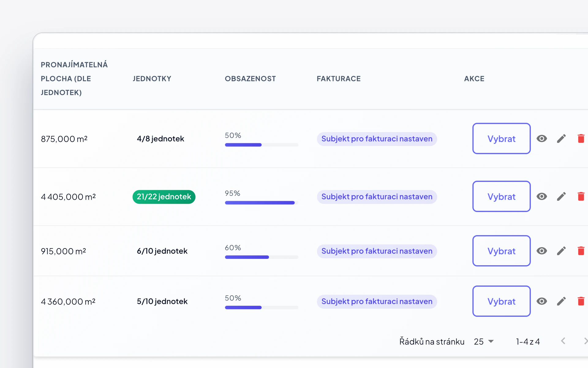Viewport: 588px width, 368px height.
Task: Delete the 4/8 jednotek row
Action: coord(581,139)
